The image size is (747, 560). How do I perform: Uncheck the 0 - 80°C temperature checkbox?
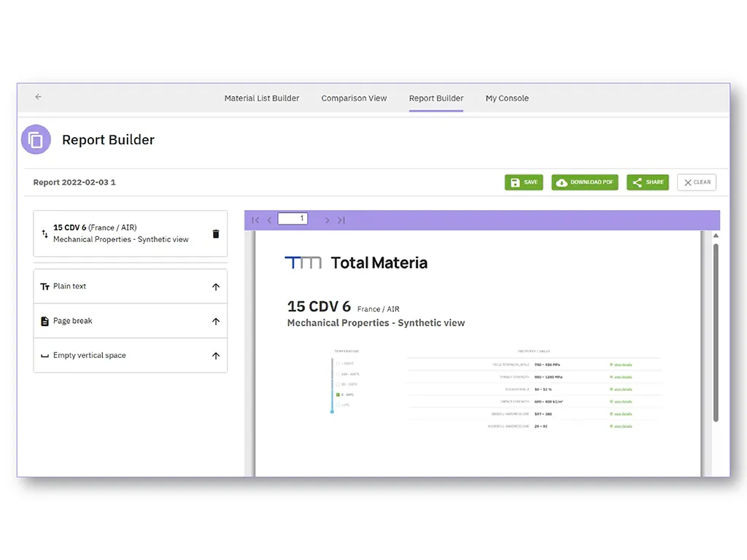coord(338,394)
